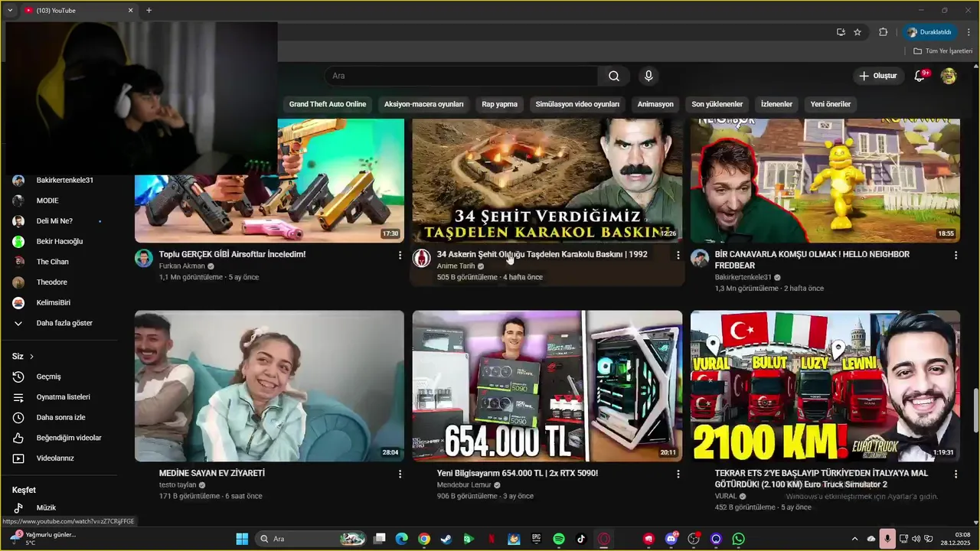Show hidden system tray icons chevron
The image size is (980, 551).
(854, 539)
